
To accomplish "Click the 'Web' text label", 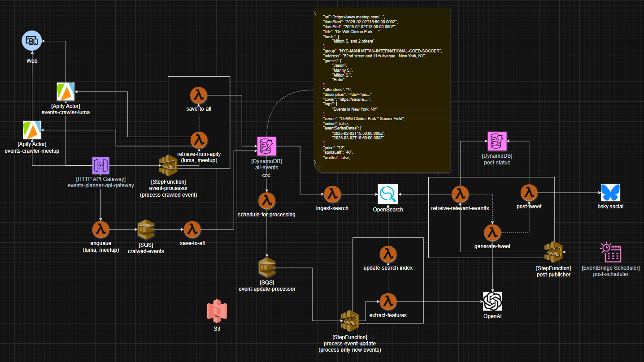I will tap(31, 60).
